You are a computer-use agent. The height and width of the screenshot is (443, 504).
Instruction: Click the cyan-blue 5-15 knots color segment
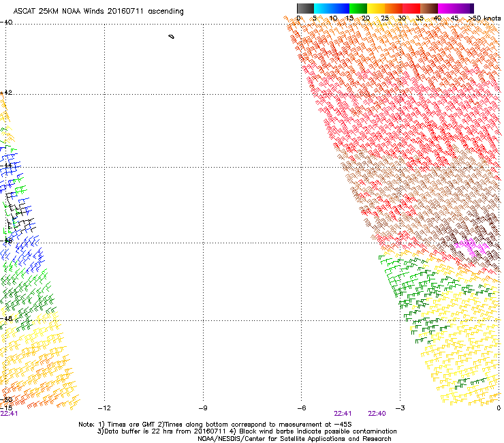332,8
